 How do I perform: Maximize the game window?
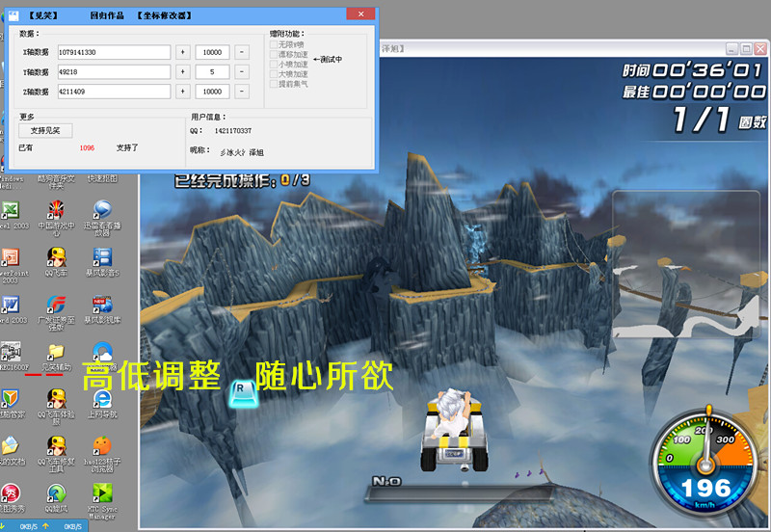[746, 49]
